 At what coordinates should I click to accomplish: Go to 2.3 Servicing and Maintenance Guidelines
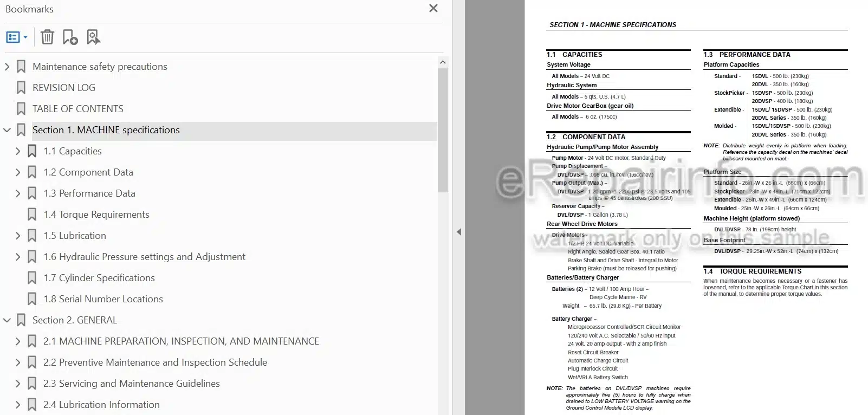click(x=132, y=384)
